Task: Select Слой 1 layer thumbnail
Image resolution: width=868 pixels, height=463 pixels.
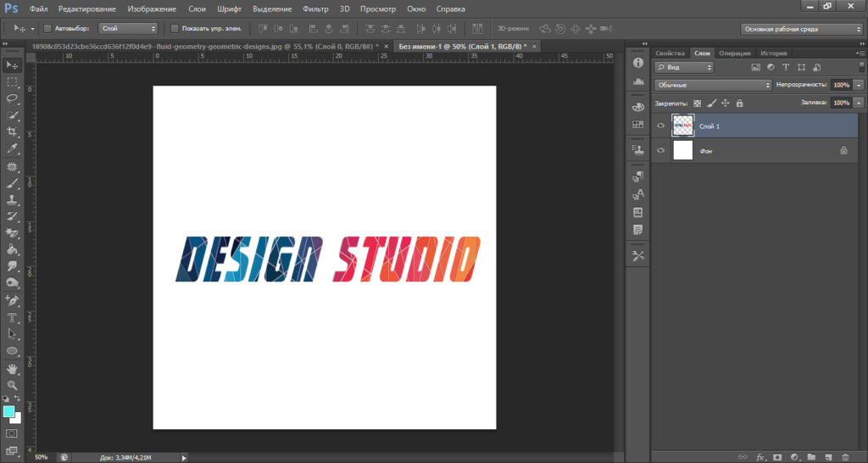Action: (682, 126)
